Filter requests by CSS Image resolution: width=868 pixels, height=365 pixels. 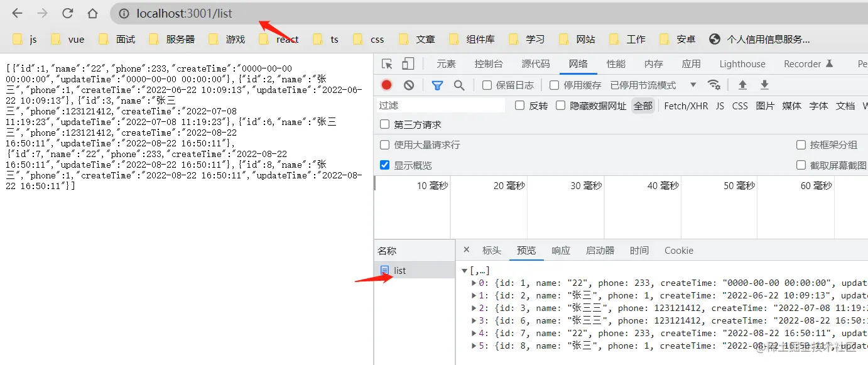point(740,106)
